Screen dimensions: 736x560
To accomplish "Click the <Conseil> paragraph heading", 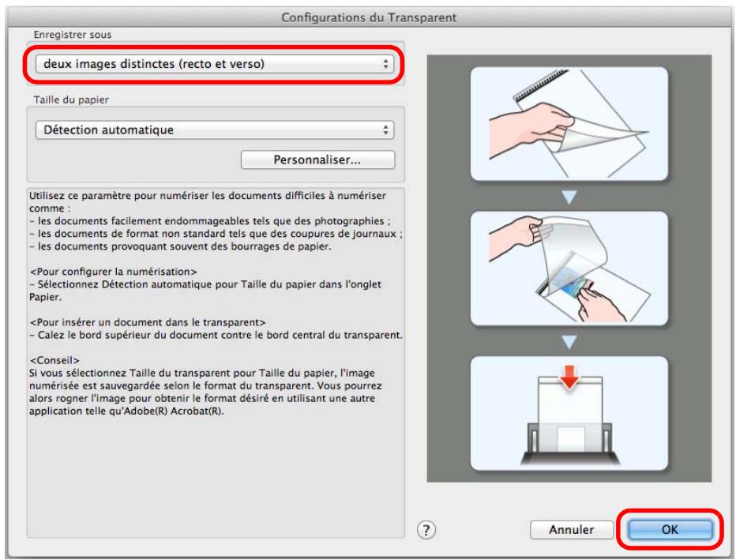I will point(54,360).
